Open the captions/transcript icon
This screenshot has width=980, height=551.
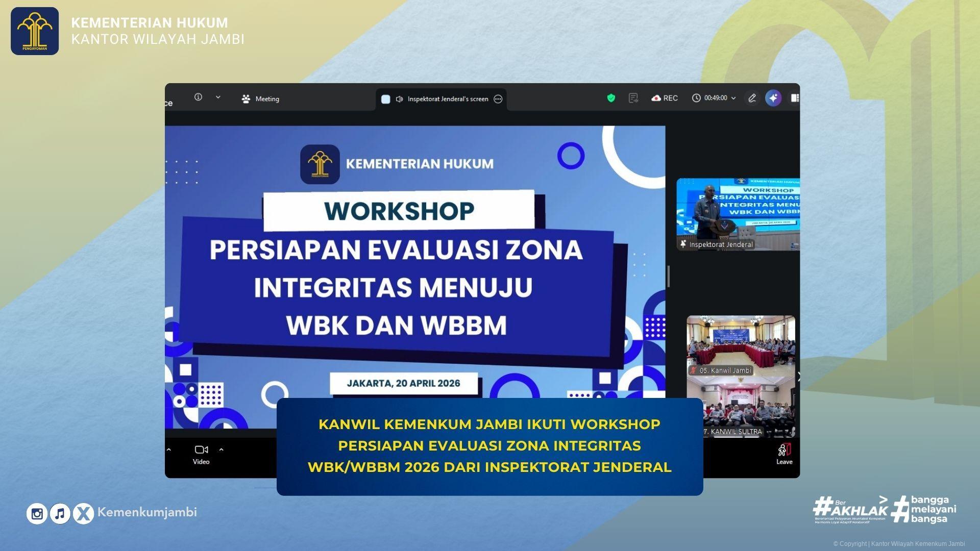pyautogui.click(x=633, y=98)
